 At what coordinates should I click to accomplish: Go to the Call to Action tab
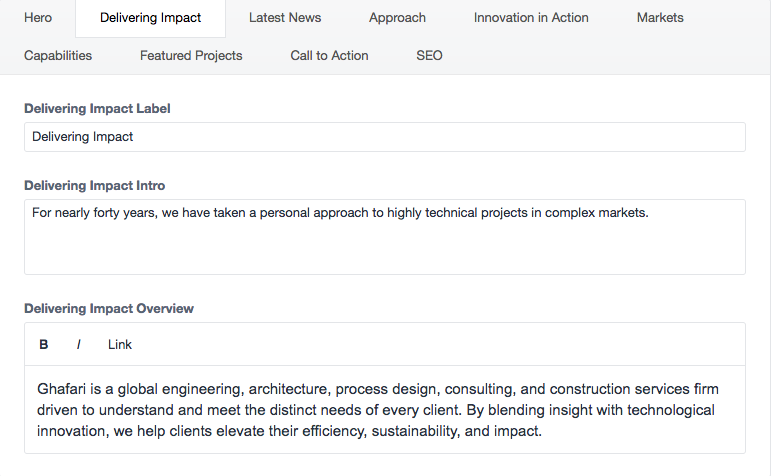(x=329, y=56)
